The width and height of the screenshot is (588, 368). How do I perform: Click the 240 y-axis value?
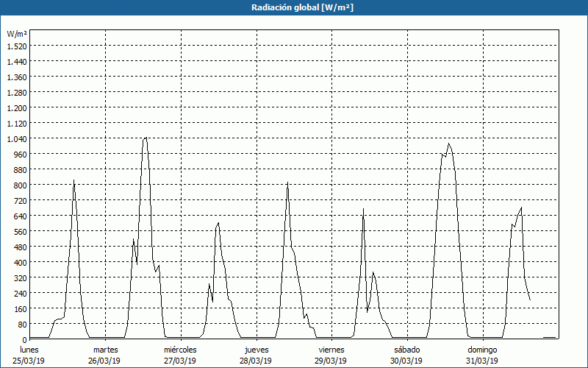(x=21, y=293)
